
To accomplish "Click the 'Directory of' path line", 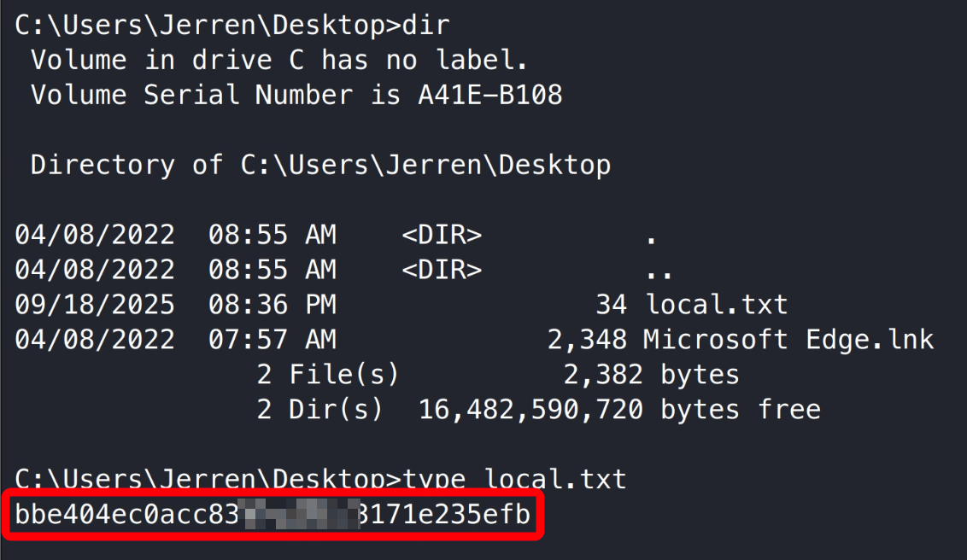I will click(x=320, y=164).
